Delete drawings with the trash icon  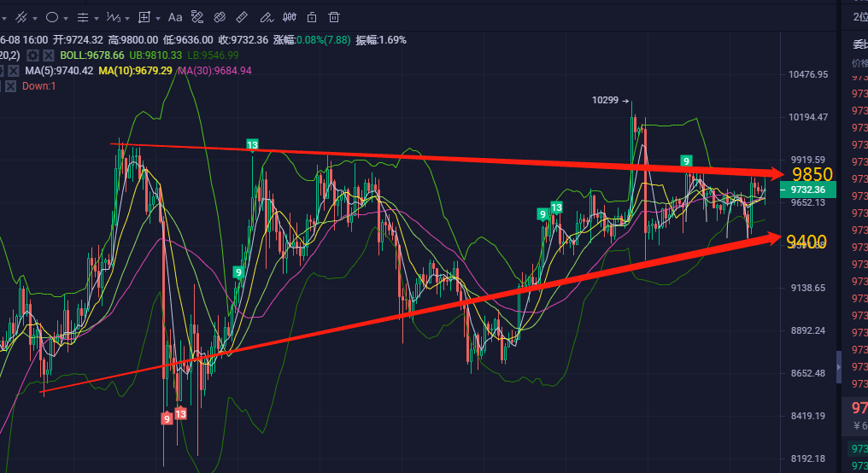click(x=333, y=17)
